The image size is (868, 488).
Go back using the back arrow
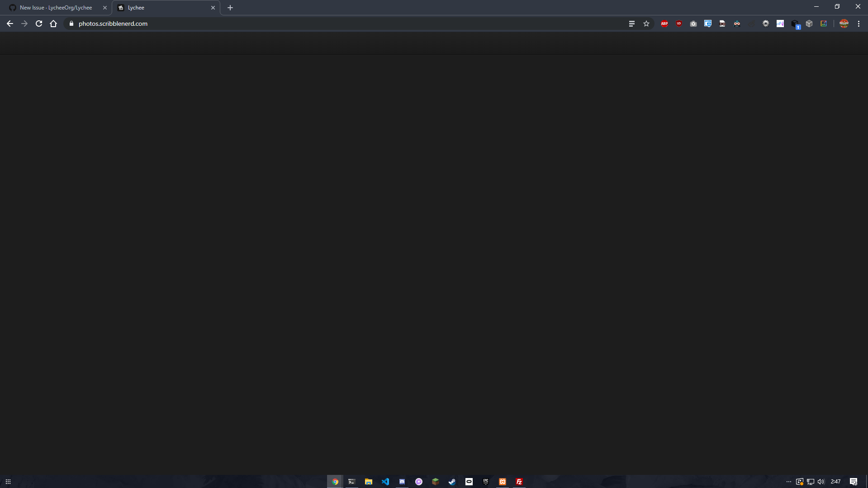click(x=9, y=24)
